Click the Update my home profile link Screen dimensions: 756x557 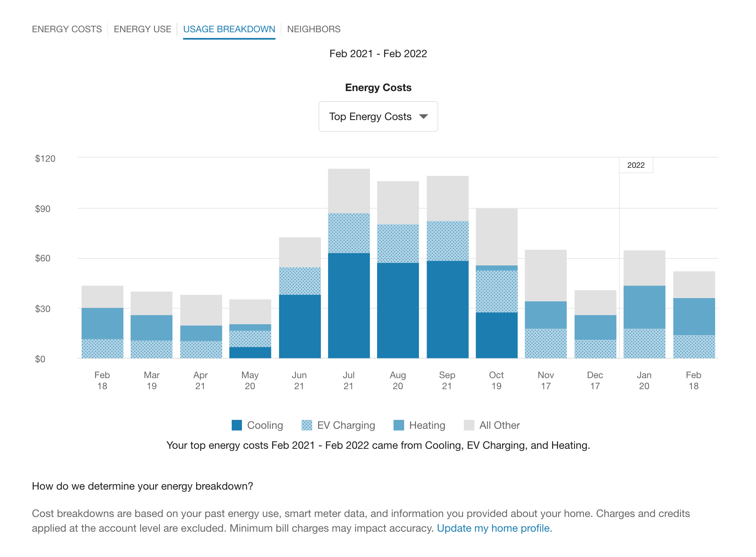click(494, 528)
